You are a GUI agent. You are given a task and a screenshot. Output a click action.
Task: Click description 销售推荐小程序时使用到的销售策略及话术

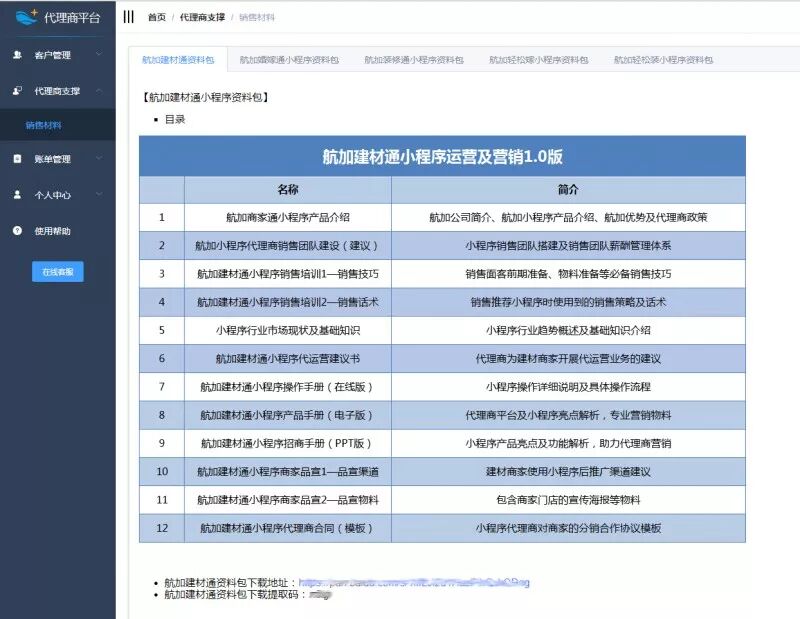pos(568,302)
